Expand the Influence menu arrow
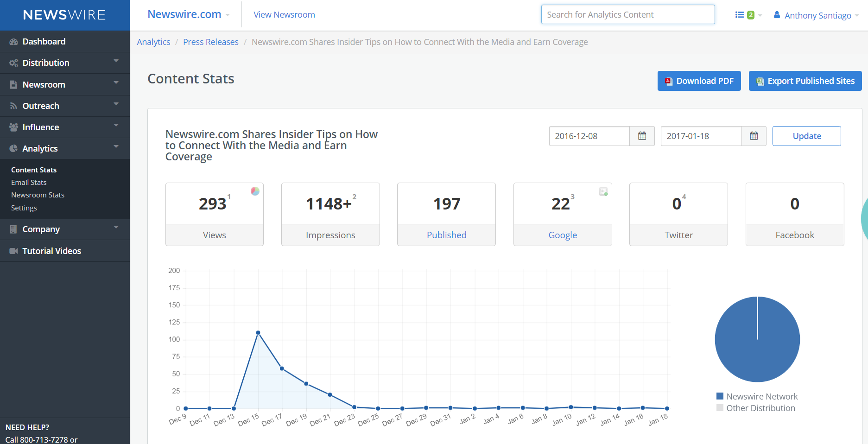Viewport: 868px width, 444px height. [x=116, y=125]
